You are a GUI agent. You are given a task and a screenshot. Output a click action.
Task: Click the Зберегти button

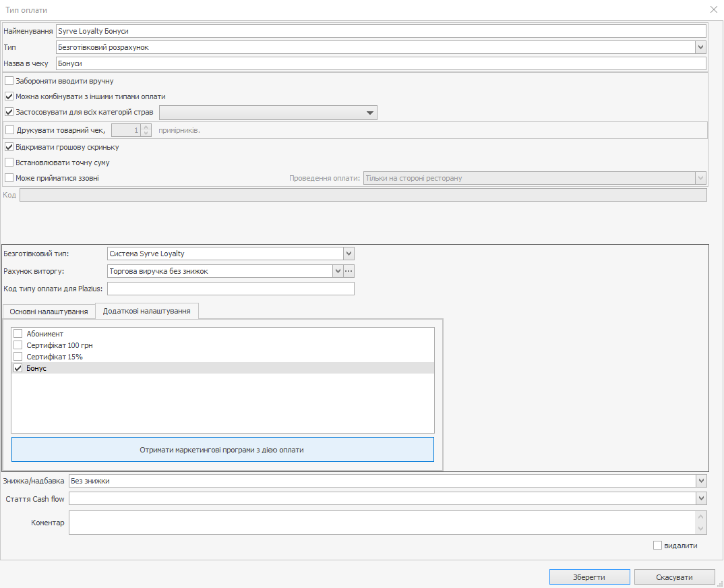589,577
